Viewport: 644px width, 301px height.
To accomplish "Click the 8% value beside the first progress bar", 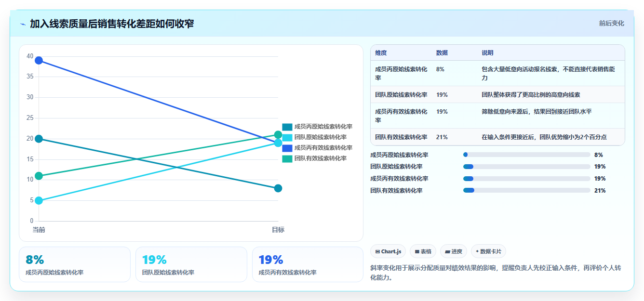I will coord(599,155).
